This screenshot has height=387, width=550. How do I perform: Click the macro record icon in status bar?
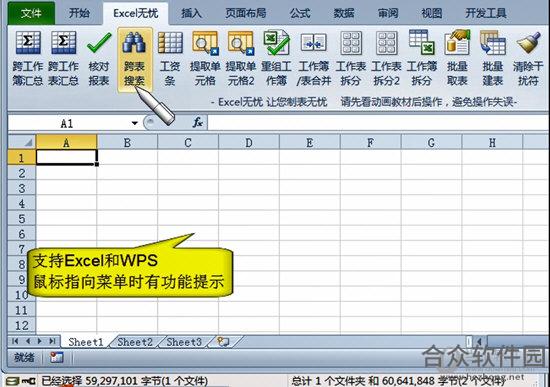(56, 358)
